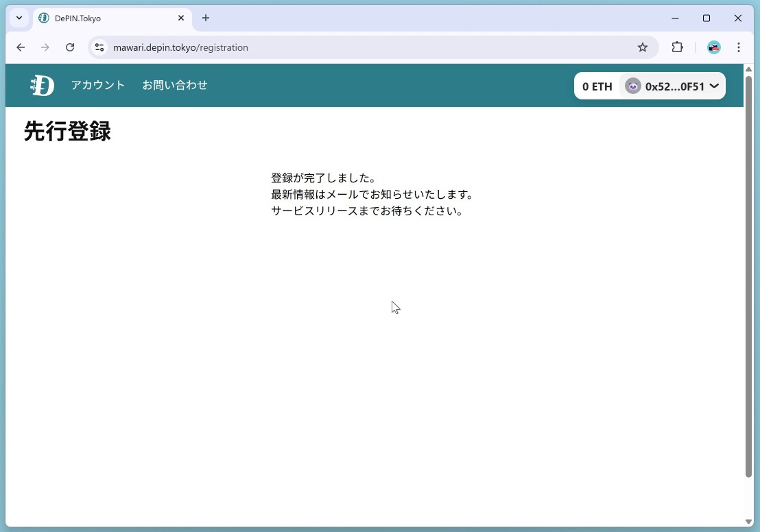Viewport: 760px width, 532px height.
Task: Click the wallet avatar icon
Action: 632,86
